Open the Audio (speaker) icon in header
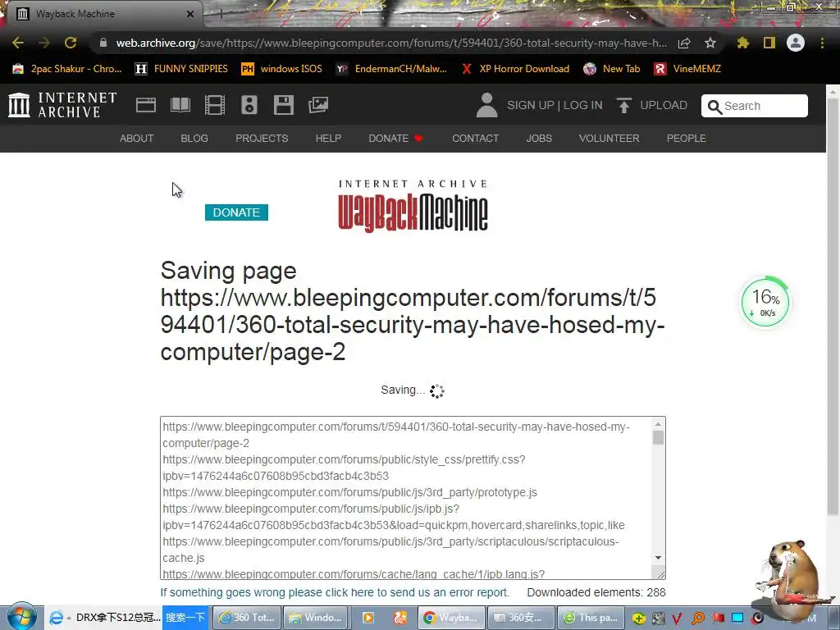Image resolution: width=840 pixels, height=630 pixels. coord(249,105)
